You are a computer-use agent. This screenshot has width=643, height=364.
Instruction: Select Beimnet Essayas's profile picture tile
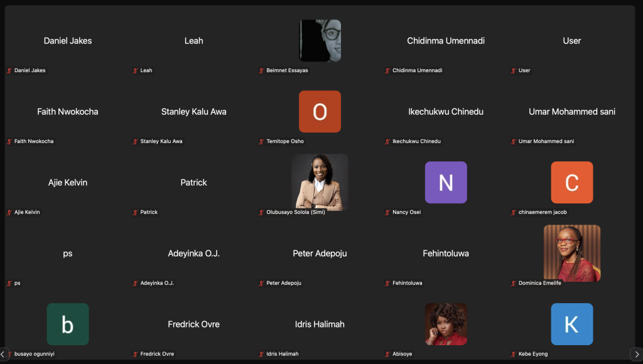tap(320, 40)
